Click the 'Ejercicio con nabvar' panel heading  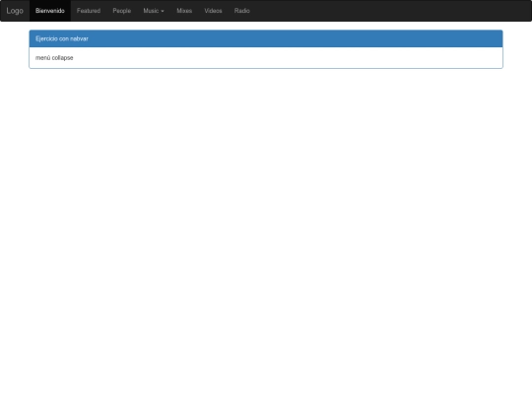coord(266,38)
